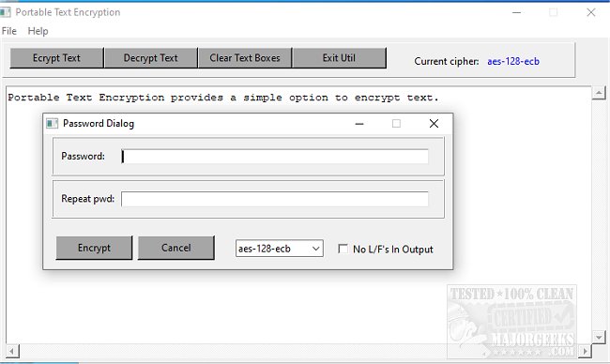Minimize the Password Dialog window
The image size is (610, 364).
pyautogui.click(x=359, y=124)
